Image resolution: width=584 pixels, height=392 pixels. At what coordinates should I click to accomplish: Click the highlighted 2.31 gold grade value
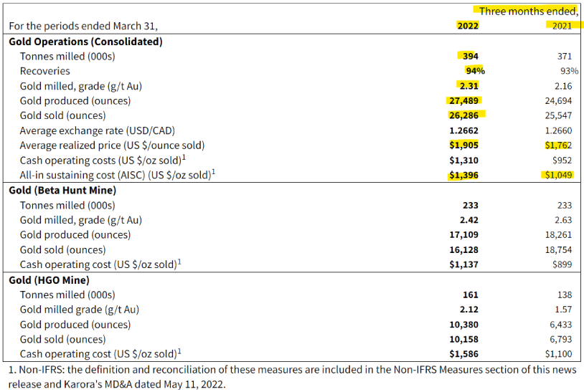click(468, 86)
